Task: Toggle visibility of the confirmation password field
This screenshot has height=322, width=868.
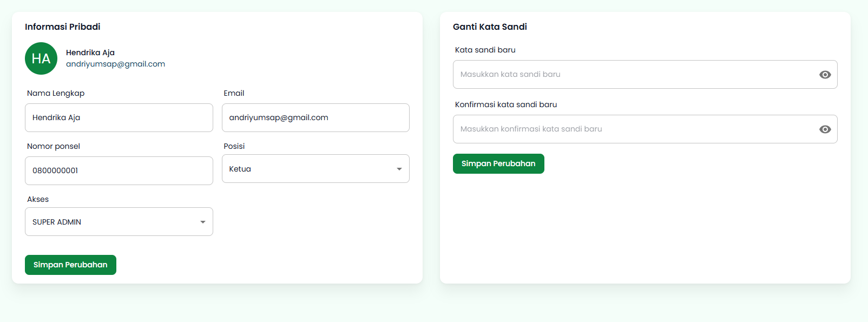Action: click(x=825, y=129)
